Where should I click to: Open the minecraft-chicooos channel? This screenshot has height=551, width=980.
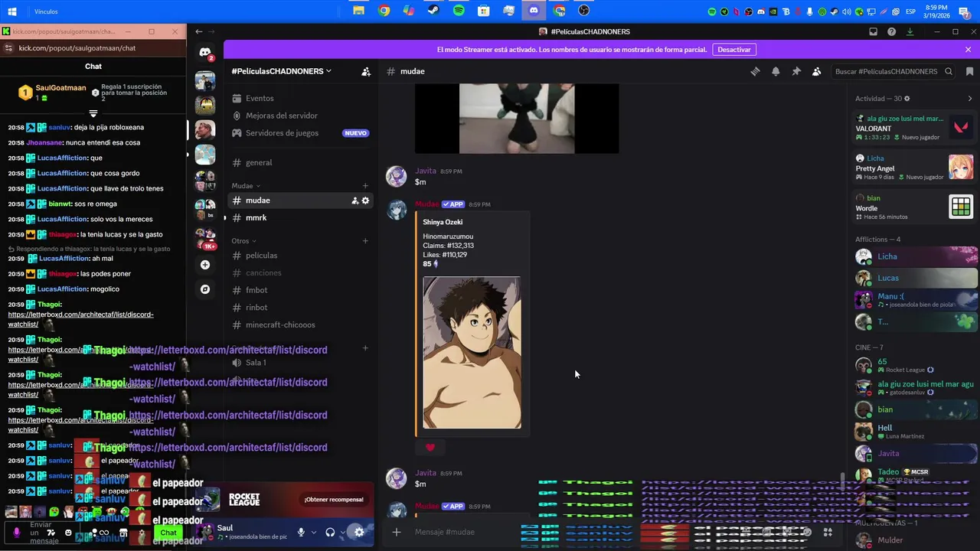point(300,325)
